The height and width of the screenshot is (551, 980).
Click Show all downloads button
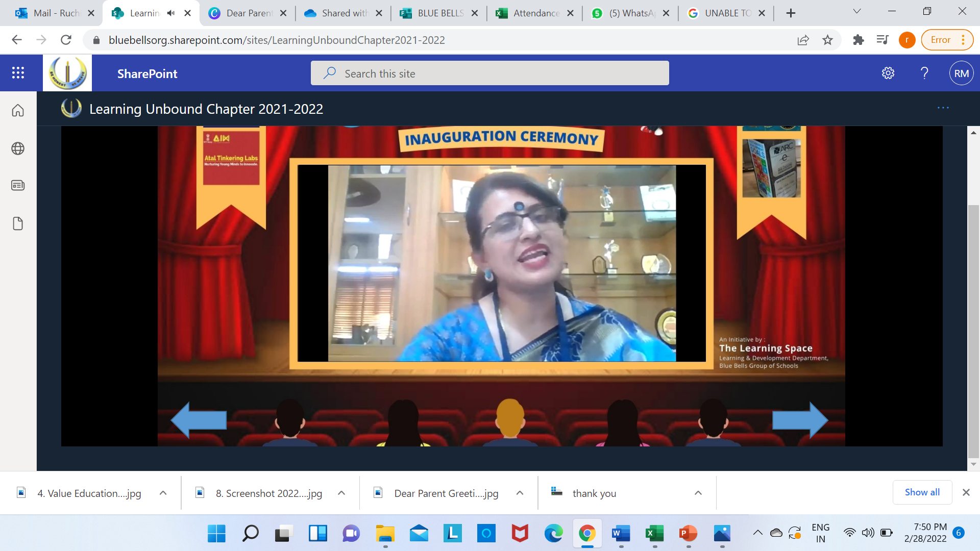coord(922,492)
